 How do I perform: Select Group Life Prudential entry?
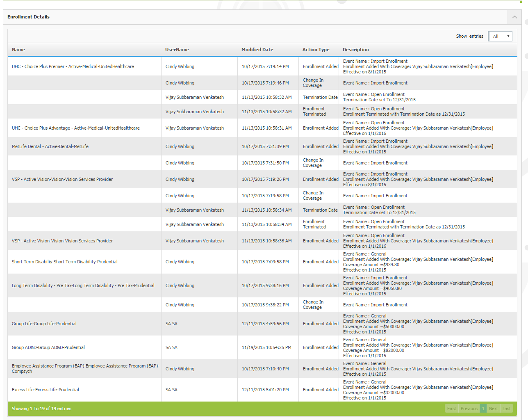point(44,324)
